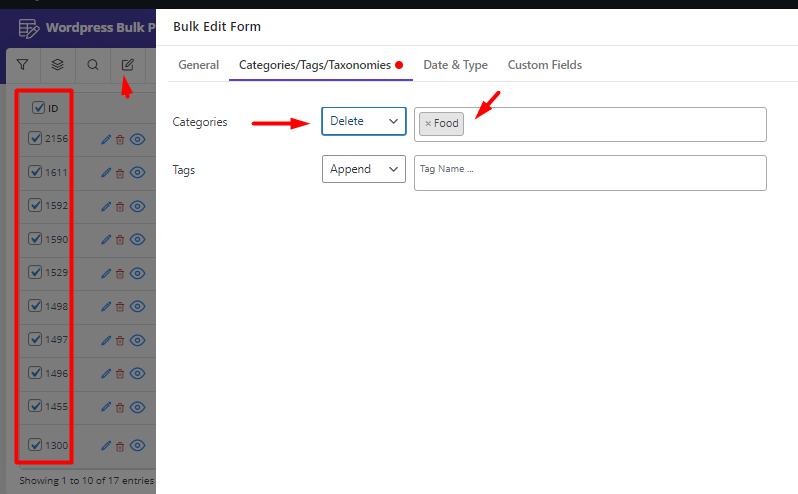Image resolution: width=798 pixels, height=494 pixels.
Task: Uncheck the checkbox for post 1611
Action: pos(35,171)
